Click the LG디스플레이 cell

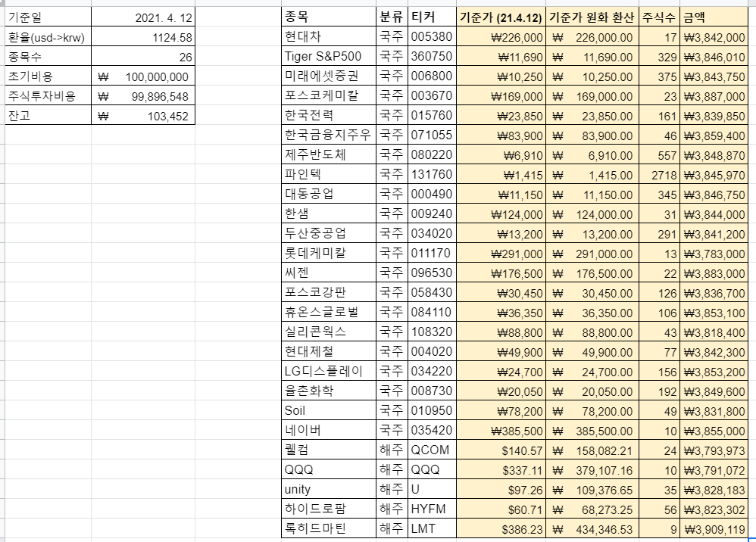click(328, 372)
